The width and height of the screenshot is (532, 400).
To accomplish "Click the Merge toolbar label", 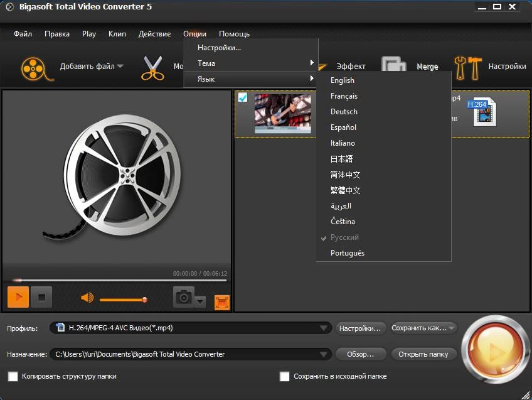I will (x=427, y=67).
